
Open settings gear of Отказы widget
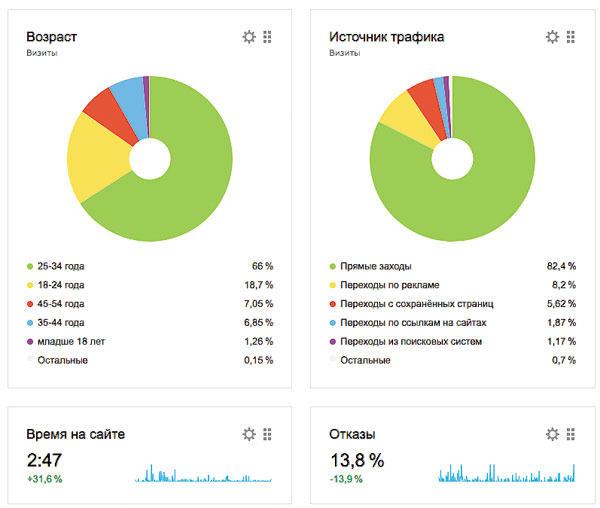point(552,434)
